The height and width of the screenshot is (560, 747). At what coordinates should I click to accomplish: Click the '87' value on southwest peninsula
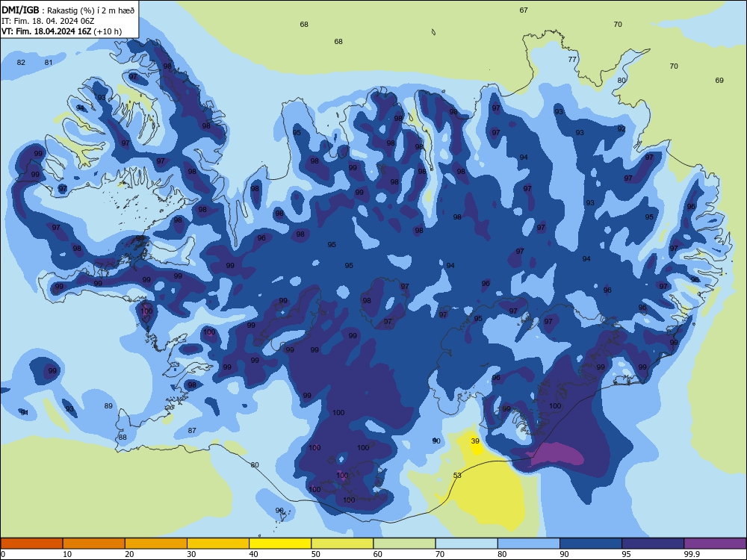pos(192,431)
